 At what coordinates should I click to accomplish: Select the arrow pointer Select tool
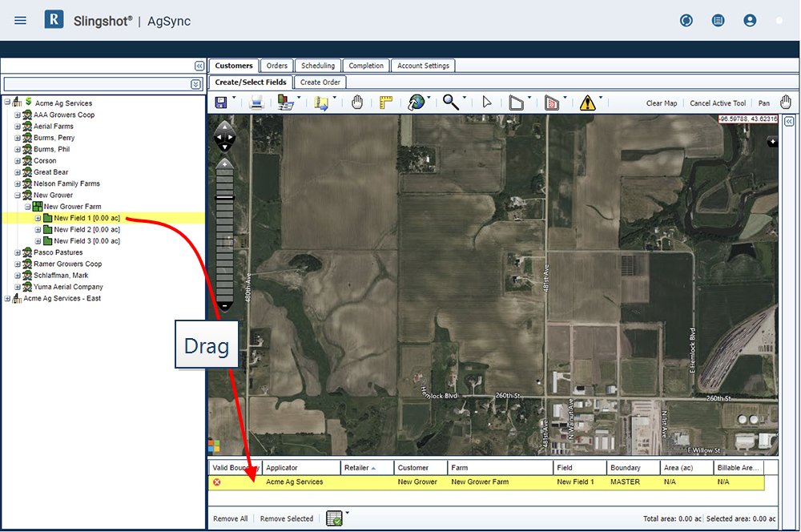[487, 103]
